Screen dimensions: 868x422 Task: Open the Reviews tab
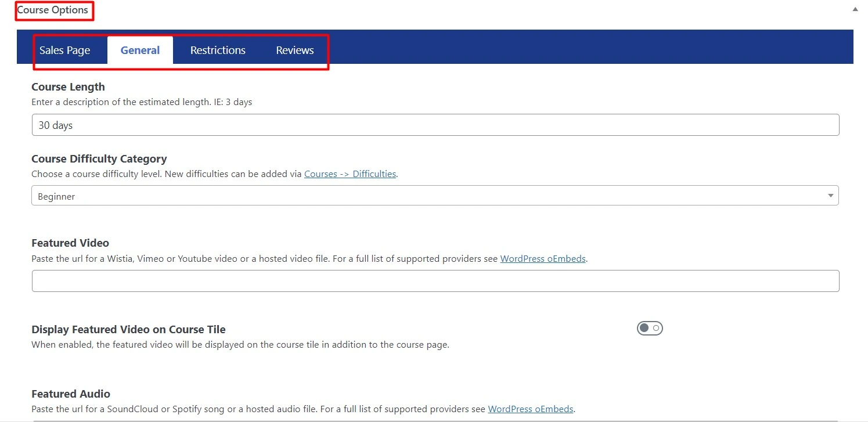295,51
